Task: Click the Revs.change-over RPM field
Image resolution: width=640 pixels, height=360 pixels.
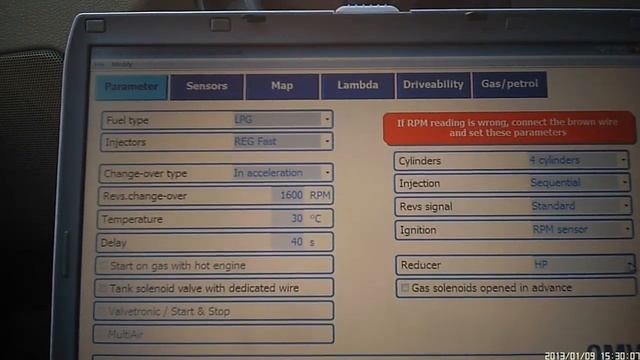Action: coord(287,196)
